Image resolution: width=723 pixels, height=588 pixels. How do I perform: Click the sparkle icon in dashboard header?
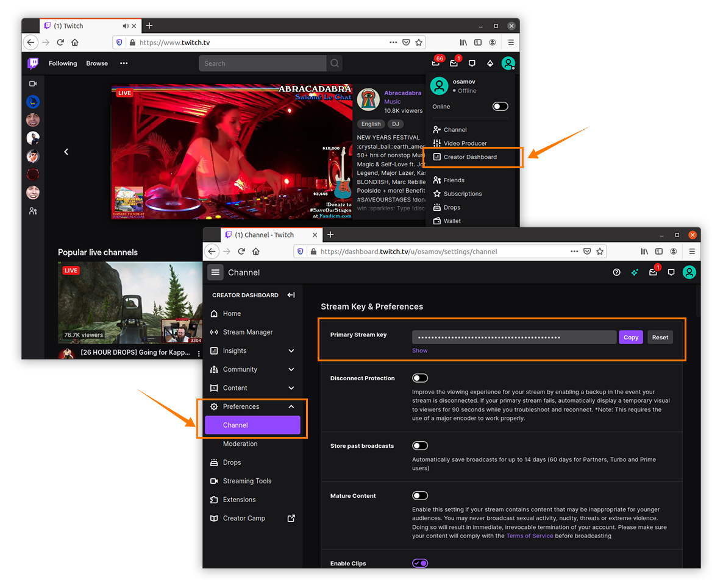pyautogui.click(x=635, y=272)
